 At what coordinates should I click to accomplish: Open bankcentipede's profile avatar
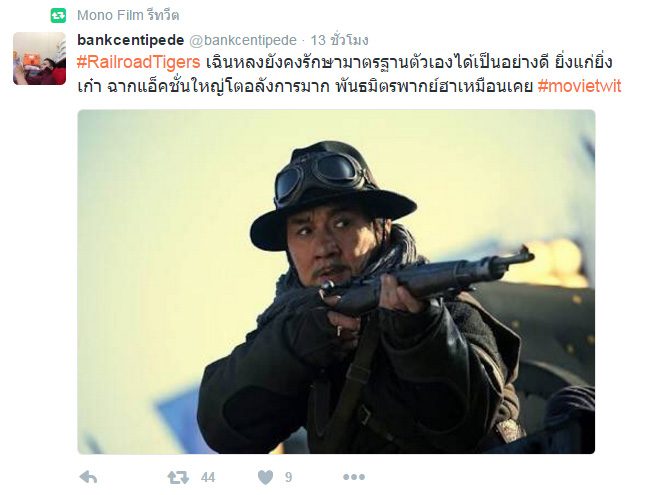40,59
